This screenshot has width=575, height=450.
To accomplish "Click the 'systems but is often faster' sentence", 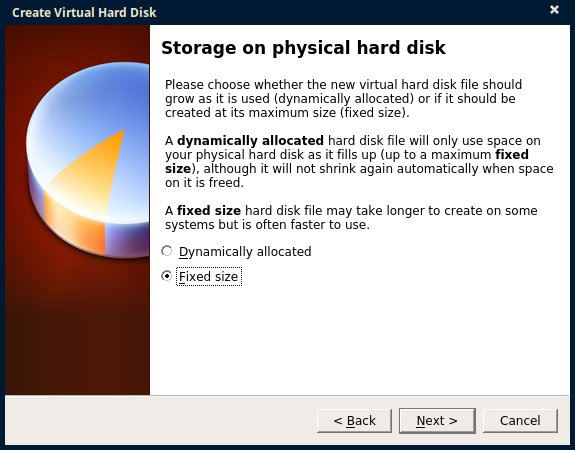I will 267,224.
